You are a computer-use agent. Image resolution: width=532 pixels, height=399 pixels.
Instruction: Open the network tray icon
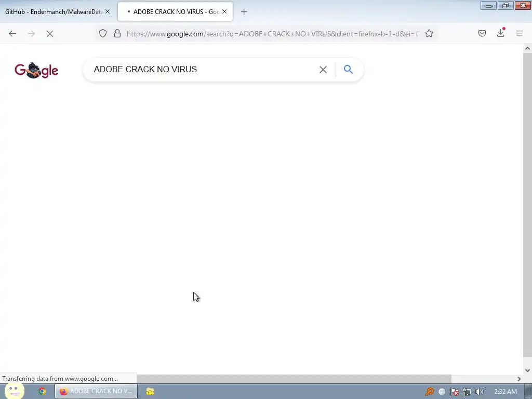[467, 392]
